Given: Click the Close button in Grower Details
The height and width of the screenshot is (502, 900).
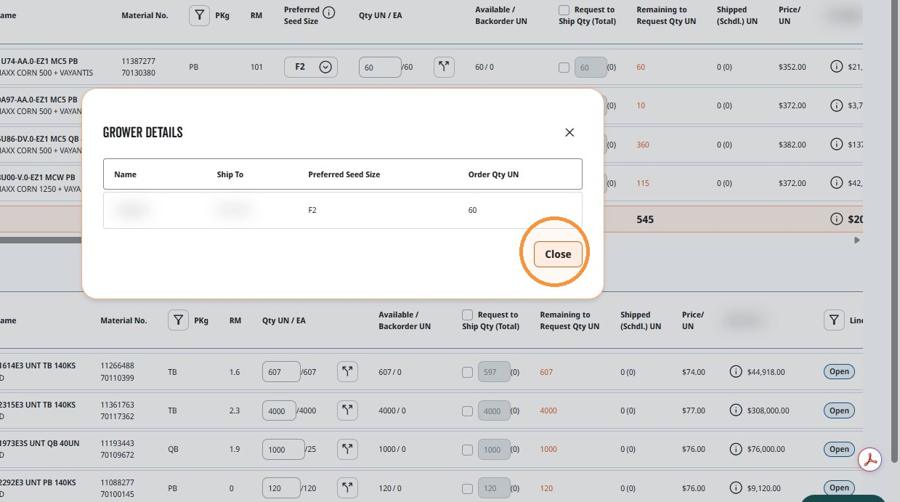Looking at the screenshot, I should [x=557, y=254].
